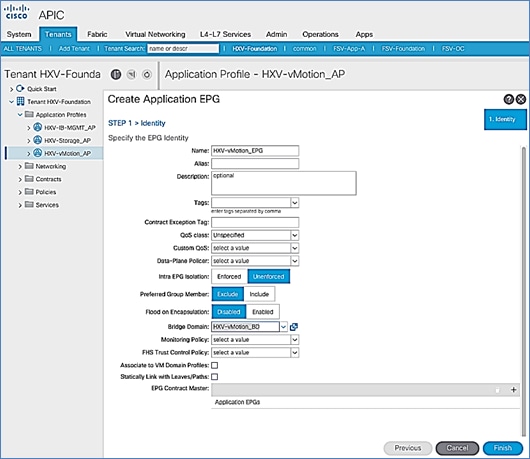Click the HXV-Storage_AP profile icon

pyautogui.click(x=38, y=140)
